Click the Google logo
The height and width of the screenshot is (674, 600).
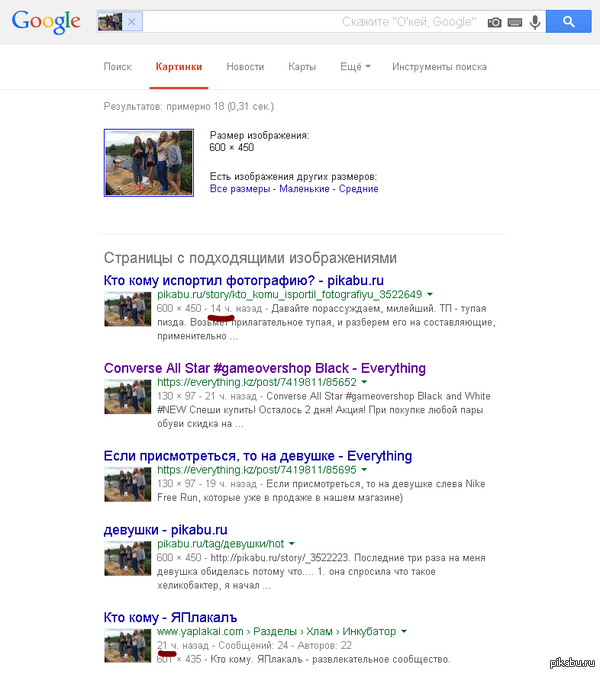[x=46, y=21]
